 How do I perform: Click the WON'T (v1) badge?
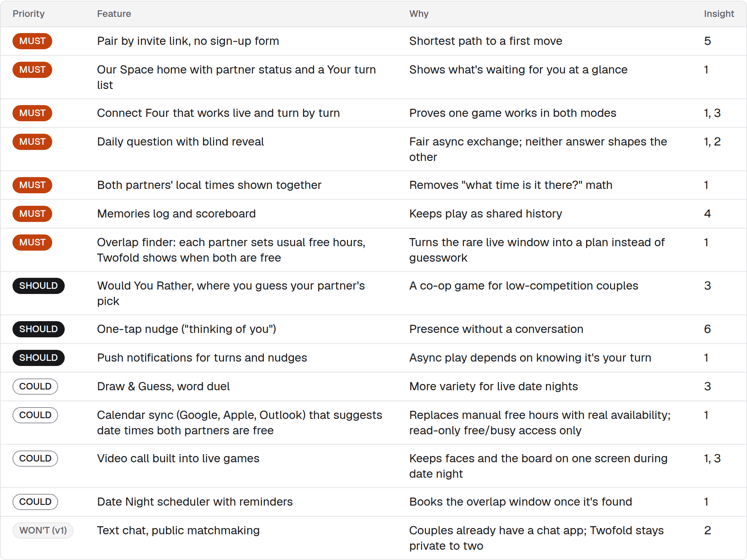(43, 530)
